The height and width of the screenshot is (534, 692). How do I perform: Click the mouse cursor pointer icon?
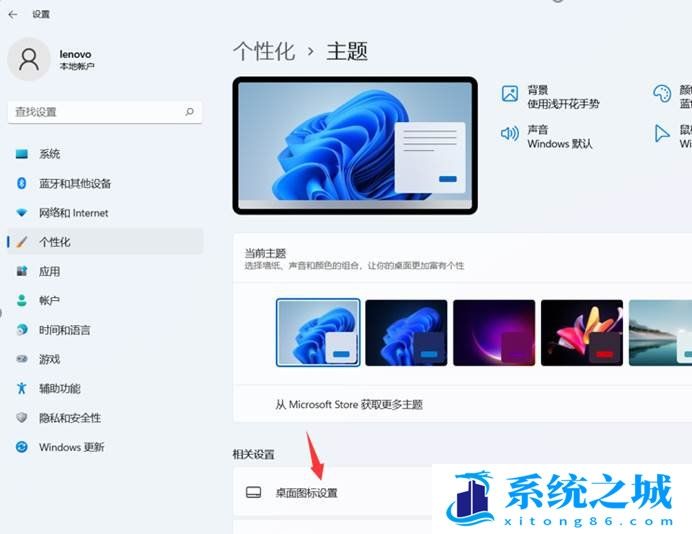pyautogui.click(x=662, y=133)
